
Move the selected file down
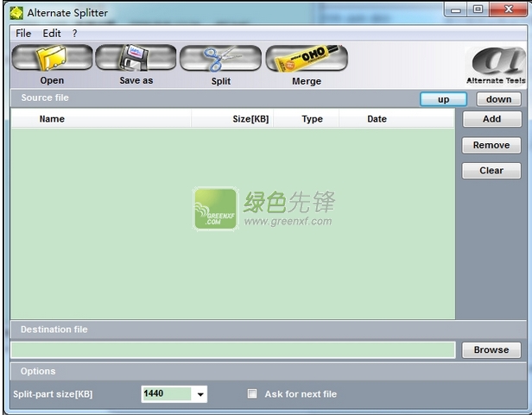click(x=499, y=99)
